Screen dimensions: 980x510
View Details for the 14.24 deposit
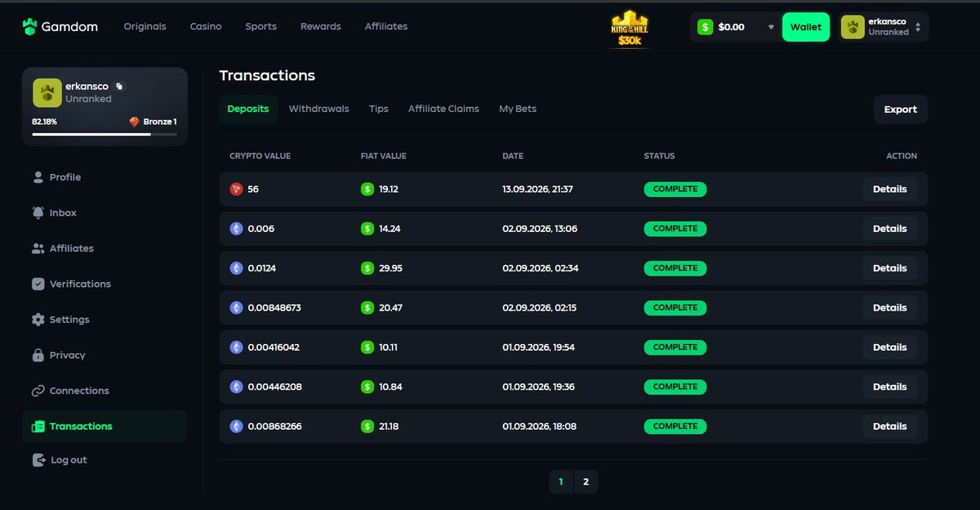coord(889,229)
